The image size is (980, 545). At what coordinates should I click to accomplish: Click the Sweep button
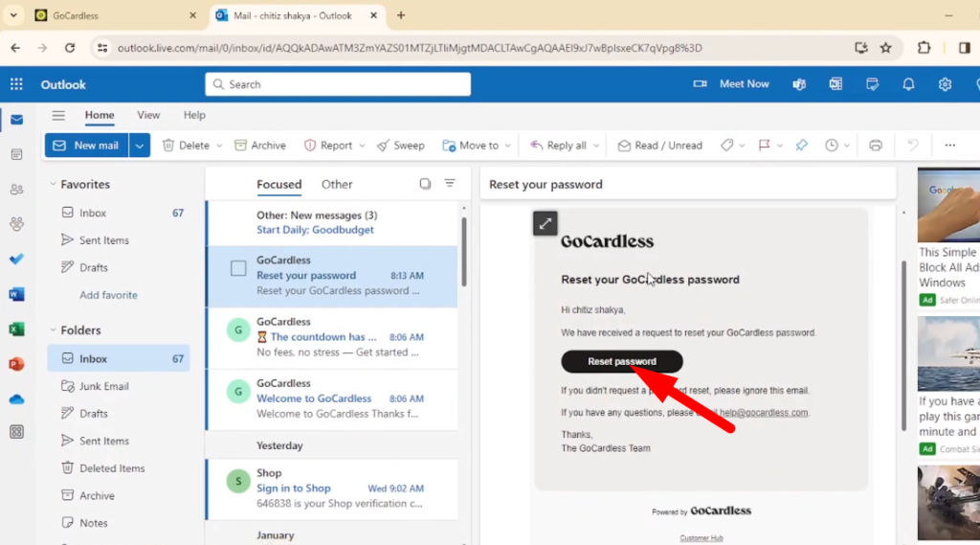point(401,146)
